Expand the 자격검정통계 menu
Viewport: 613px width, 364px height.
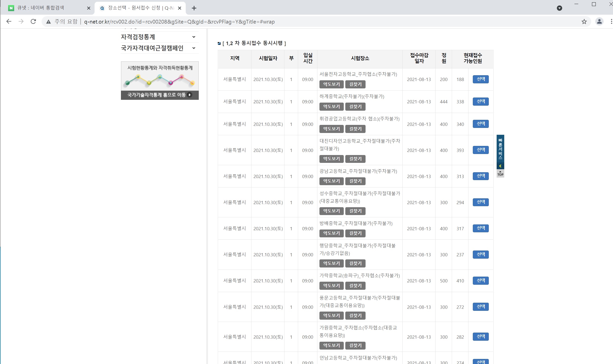tap(194, 37)
